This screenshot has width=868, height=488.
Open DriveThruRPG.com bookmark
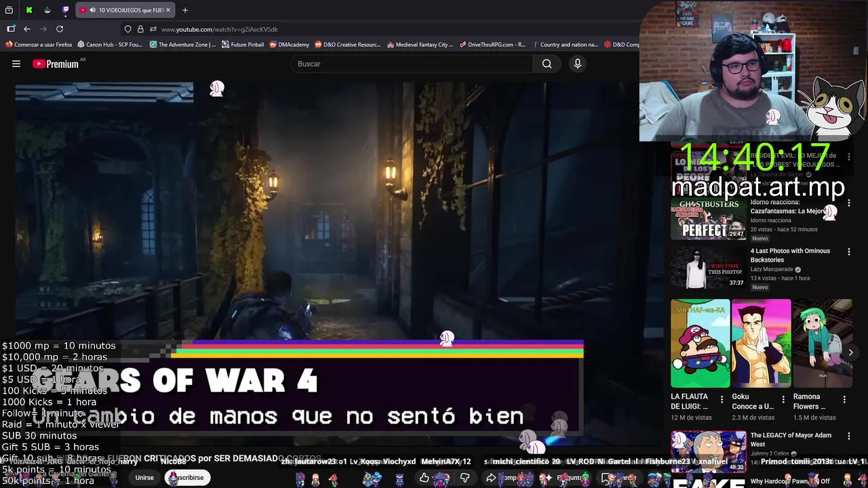pos(492,45)
